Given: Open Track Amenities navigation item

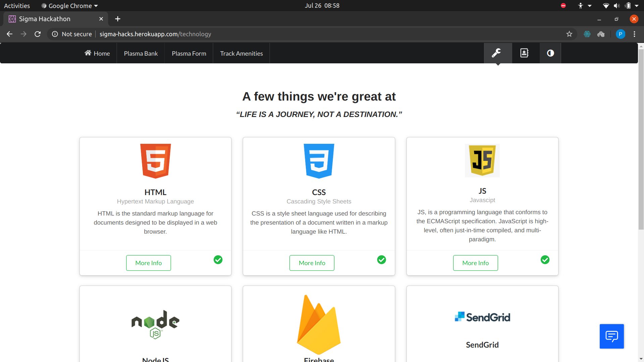Looking at the screenshot, I should point(241,53).
